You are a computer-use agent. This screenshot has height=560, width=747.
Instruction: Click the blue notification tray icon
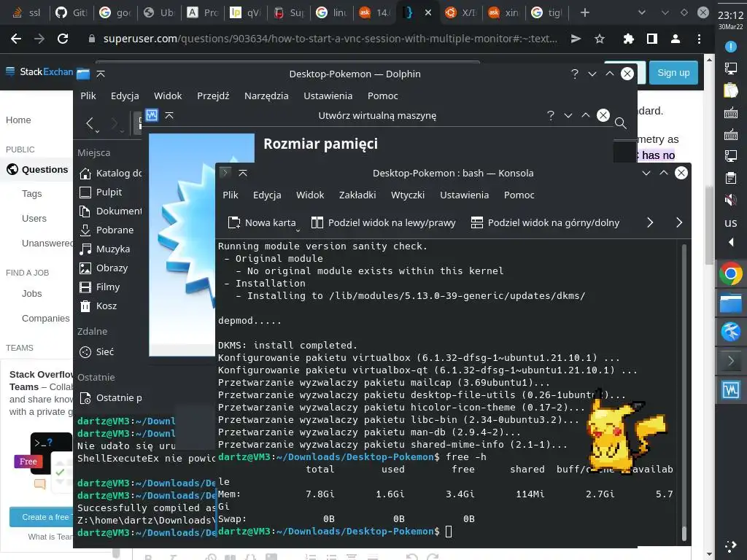[731, 46]
